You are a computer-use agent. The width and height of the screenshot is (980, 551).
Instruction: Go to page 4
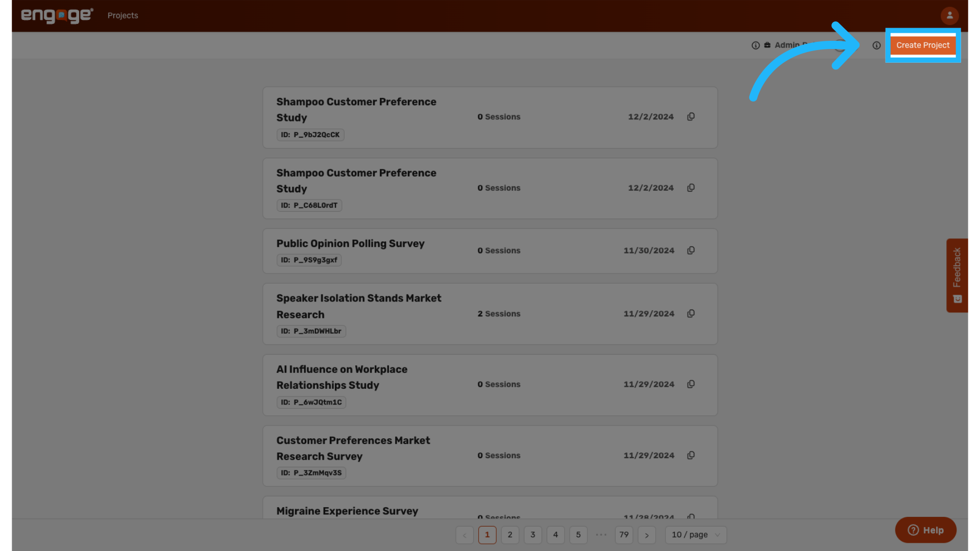click(555, 535)
